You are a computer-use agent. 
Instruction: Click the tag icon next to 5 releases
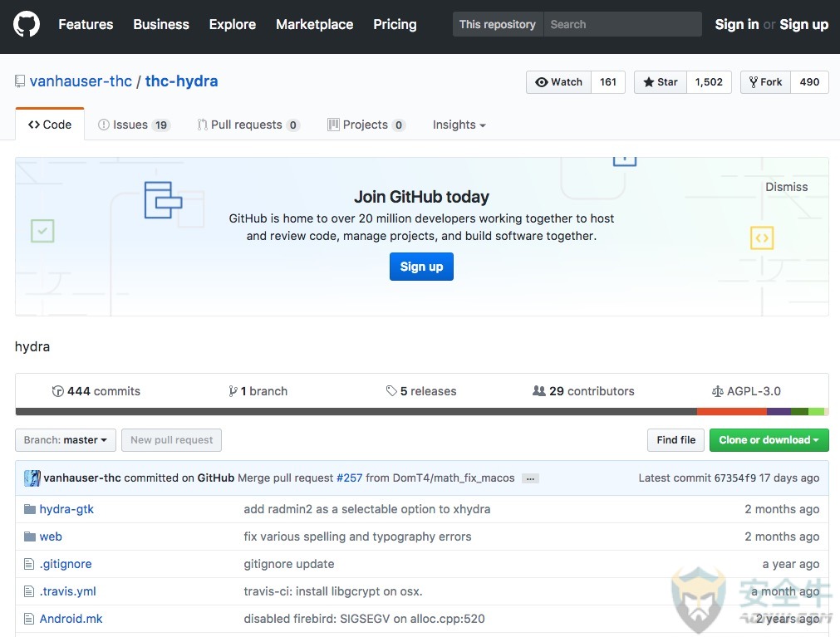(x=391, y=391)
